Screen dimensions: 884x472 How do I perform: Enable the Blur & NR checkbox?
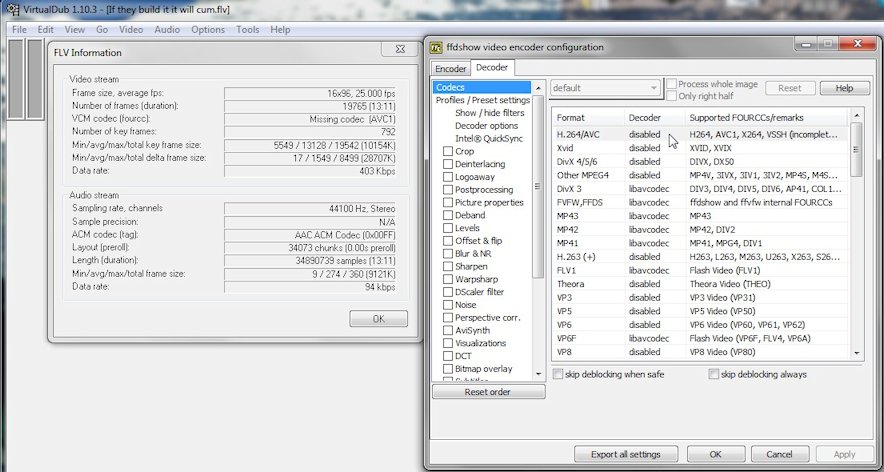pos(448,254)
